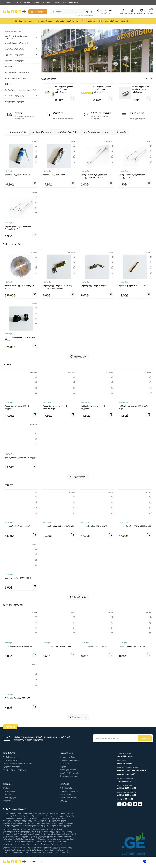Expand 'ალუმინის აქსესუარები' in the left sidebar
156x868 pixels.
[x=36, y=49]
